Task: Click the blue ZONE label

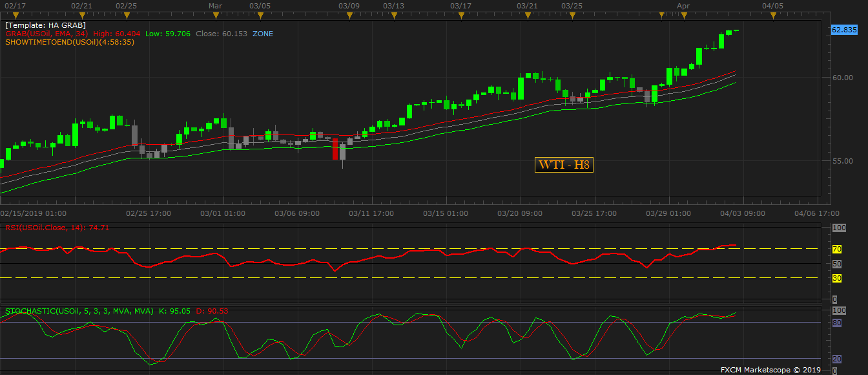Action: [x=263, y=33]
